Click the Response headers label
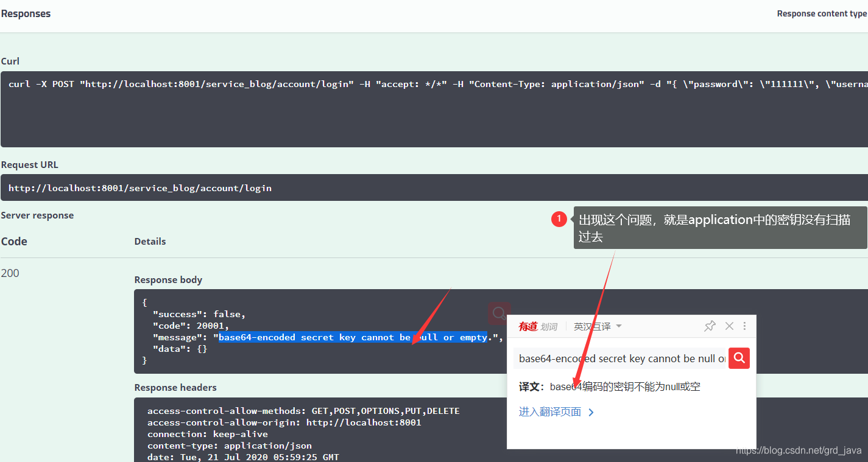The height and width of the screenshot is (462, 868). click(x=175, y=388)
